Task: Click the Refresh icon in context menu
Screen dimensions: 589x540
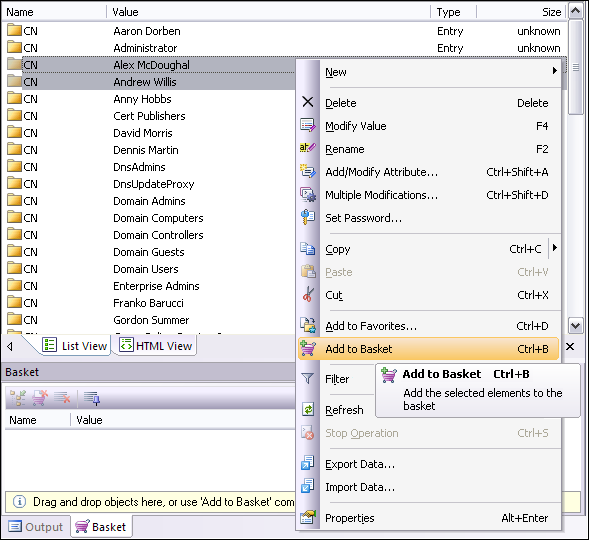Action: click(308, 409)
